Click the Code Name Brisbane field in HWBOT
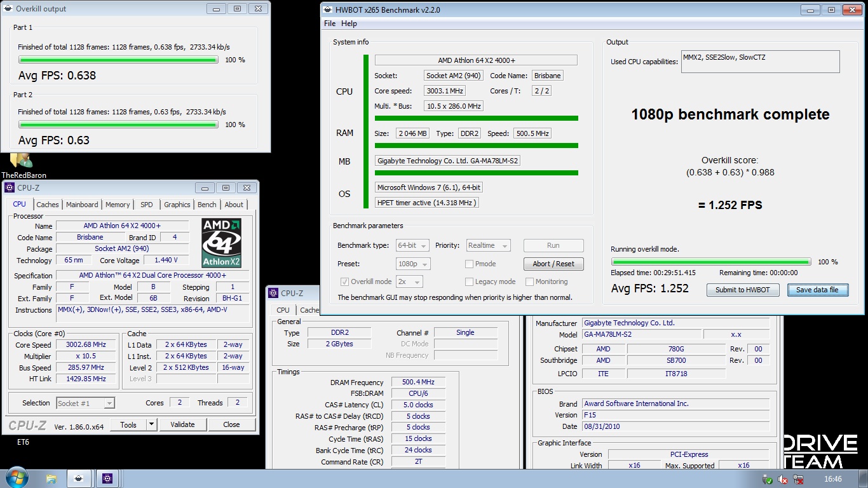This screenshot has height=488, width=868. click(548, 76)
